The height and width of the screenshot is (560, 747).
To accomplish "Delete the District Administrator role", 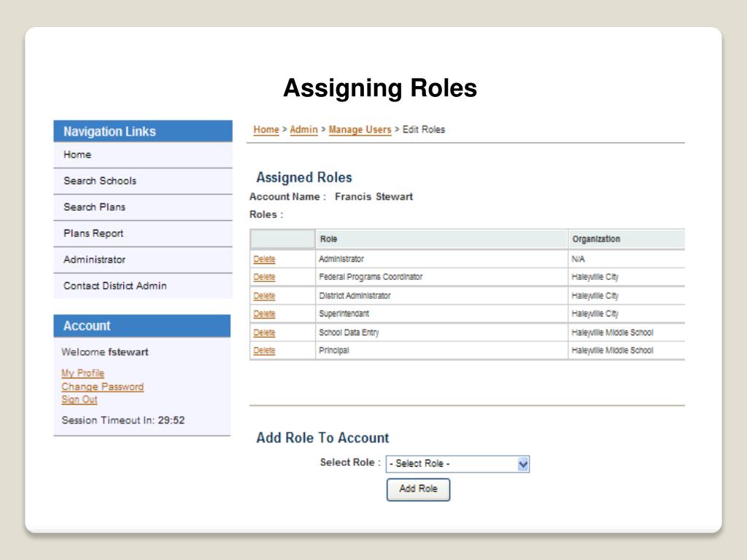I will 264,296.
